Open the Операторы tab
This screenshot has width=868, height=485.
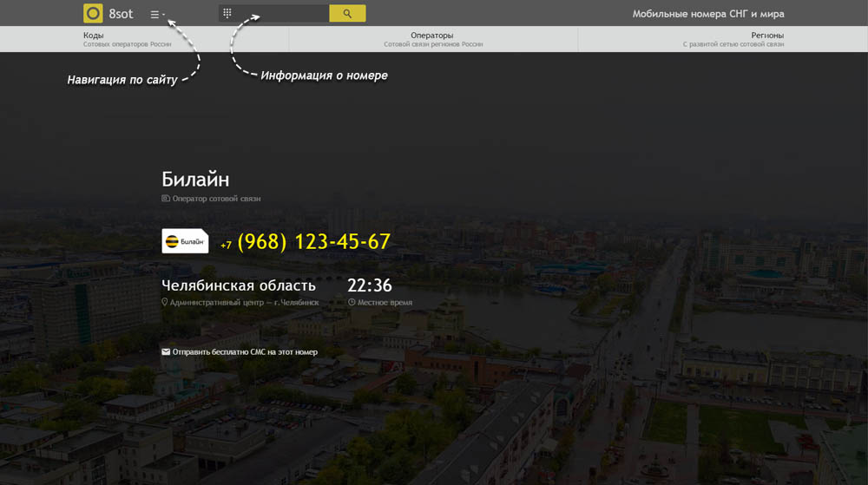point(433,39)
